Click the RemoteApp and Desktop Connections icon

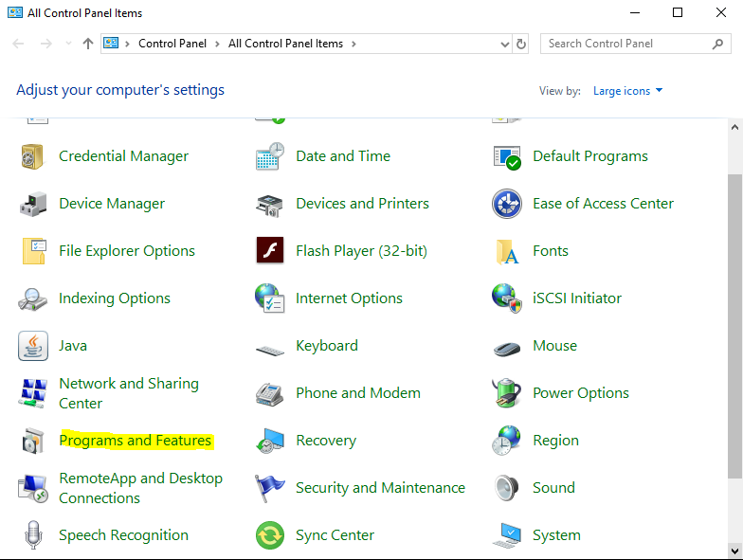(33, 489)
